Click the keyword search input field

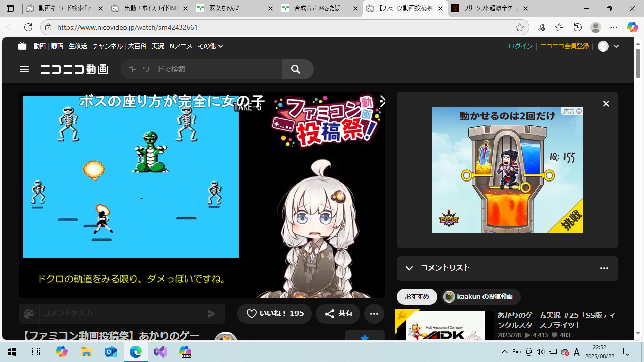coord(201,69)
